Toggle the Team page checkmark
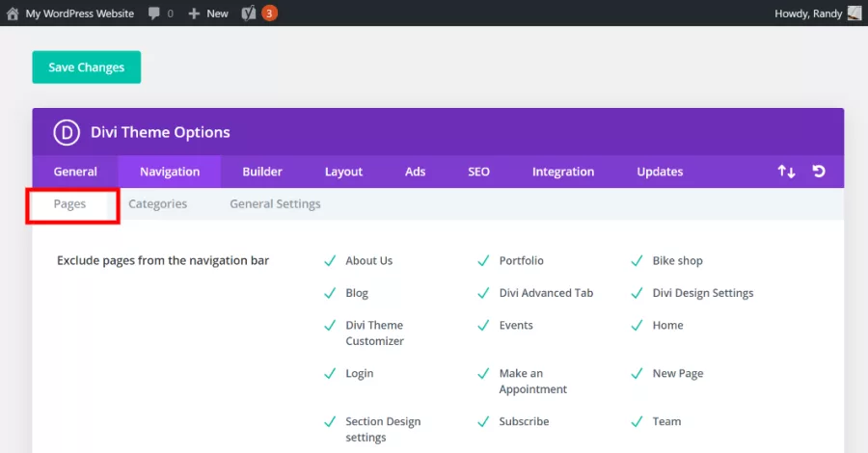The height and width of the screenshot is (453, 868). tap(637, 421)
